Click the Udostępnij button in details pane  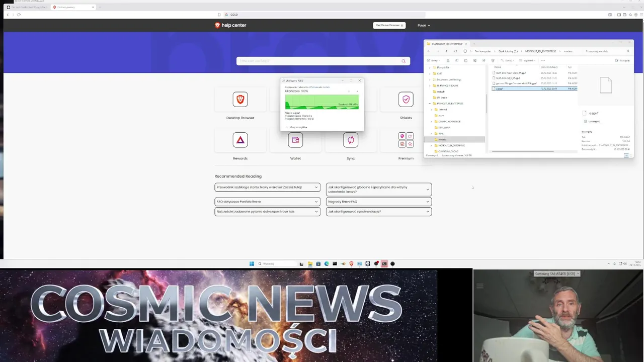[x=592, y=121]
